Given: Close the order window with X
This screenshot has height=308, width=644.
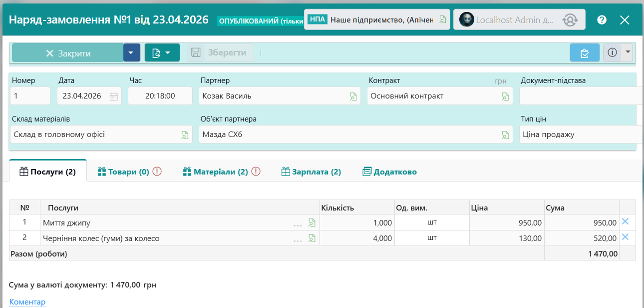Looking at the screenshot, I should [625, 20].
